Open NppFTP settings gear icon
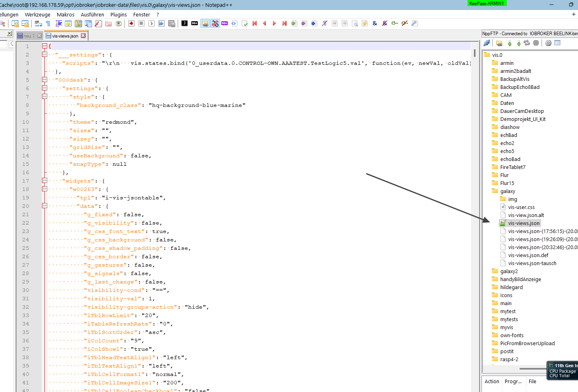Image resolution: width=578 pixels, height=392 pixels. (x=548, y=43)
